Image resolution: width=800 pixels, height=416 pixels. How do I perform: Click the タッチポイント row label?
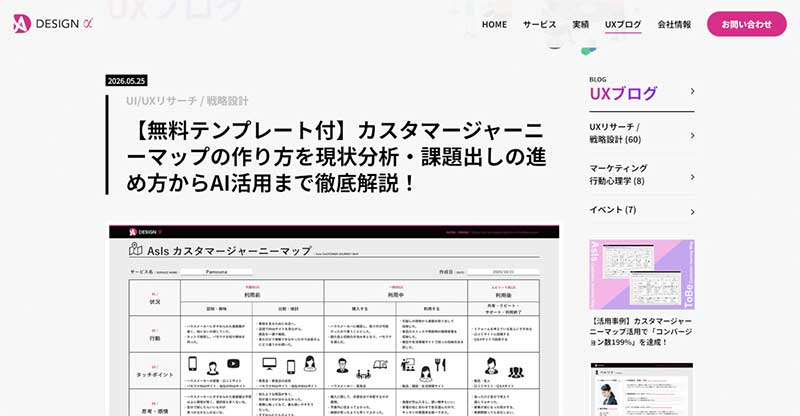point(155,374)
